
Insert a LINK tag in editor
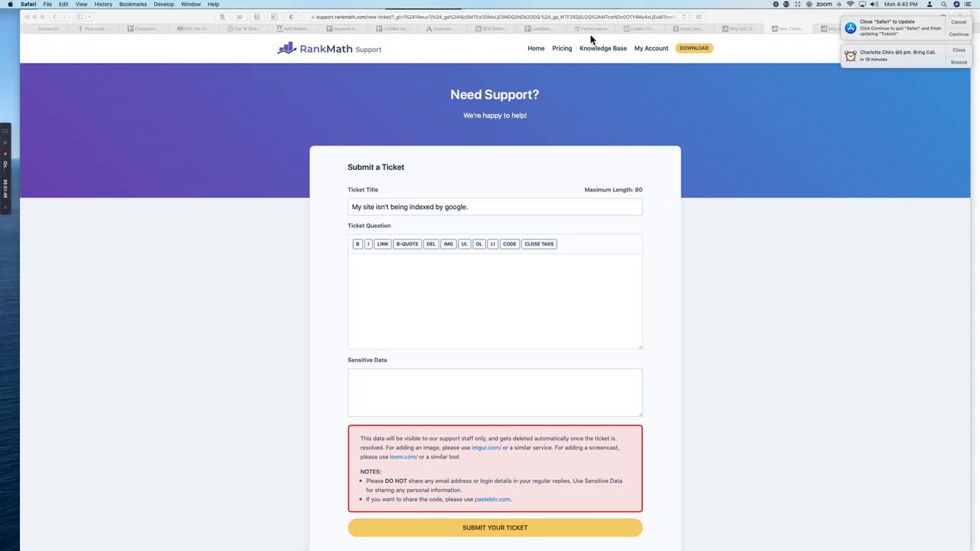[x=383, y=244]
